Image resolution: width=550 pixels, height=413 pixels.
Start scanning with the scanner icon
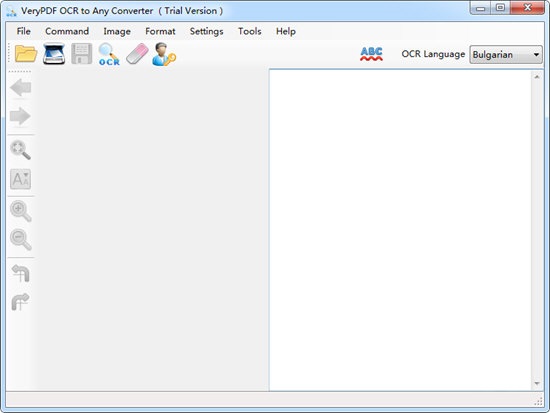[54, 54]
